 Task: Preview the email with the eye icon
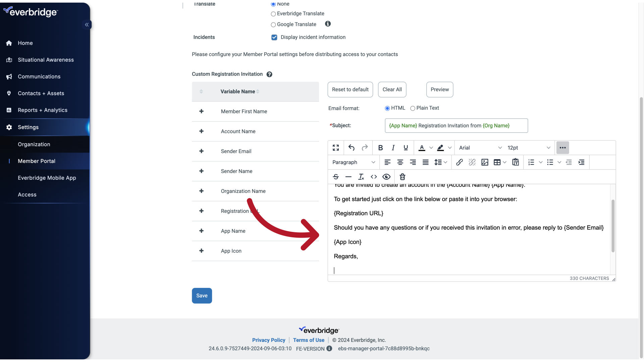click(x=386, y=177)
